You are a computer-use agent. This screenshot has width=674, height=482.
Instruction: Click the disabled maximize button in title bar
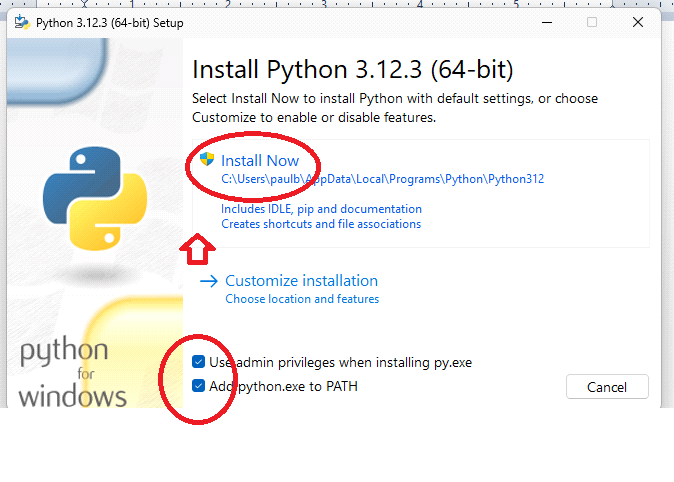[592, 23]
